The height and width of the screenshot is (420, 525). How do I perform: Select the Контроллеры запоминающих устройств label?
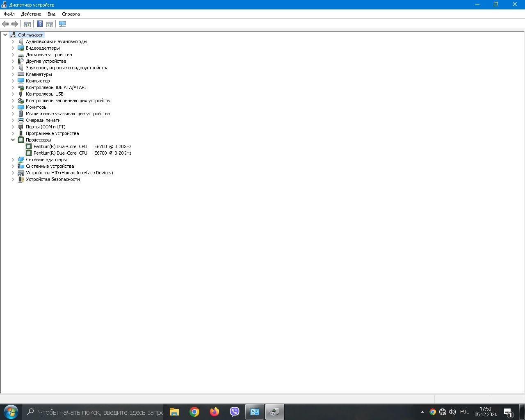(x=68, y=100)
